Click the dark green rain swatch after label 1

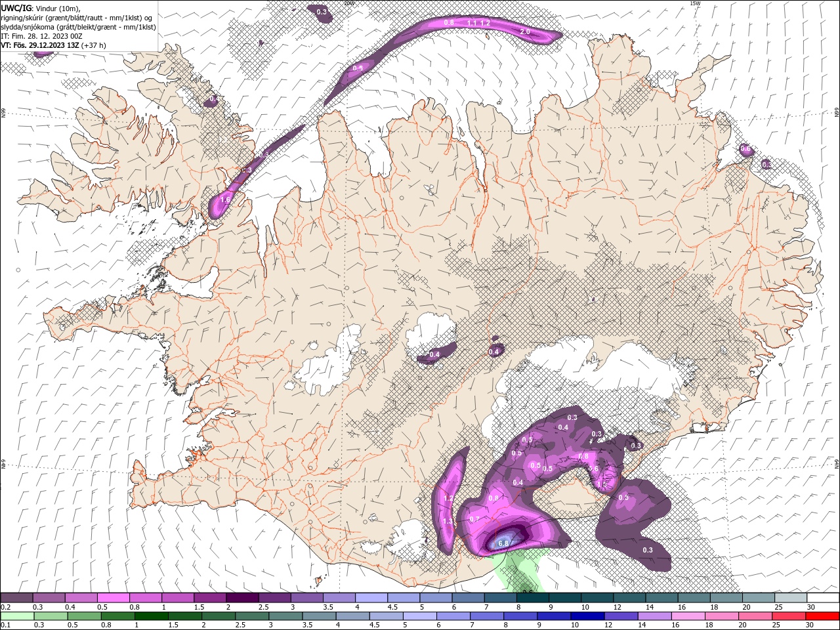[150, 616]
